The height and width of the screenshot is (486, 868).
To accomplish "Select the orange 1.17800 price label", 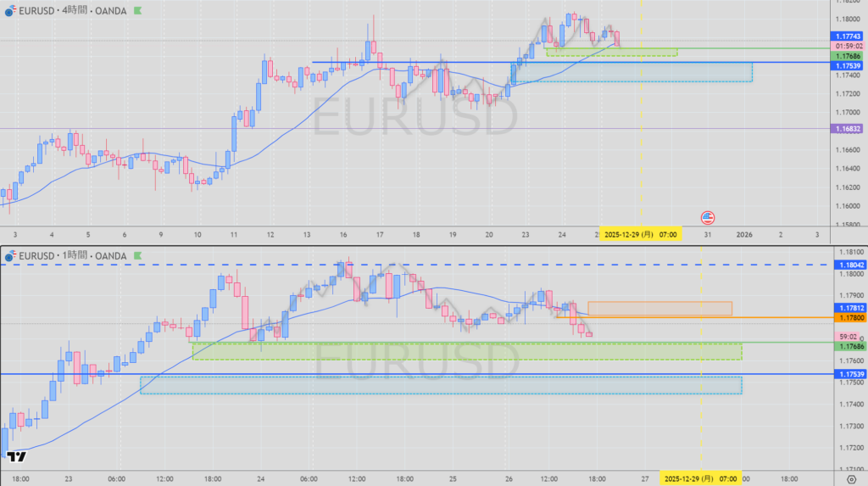I will click(x=848, y=317).
